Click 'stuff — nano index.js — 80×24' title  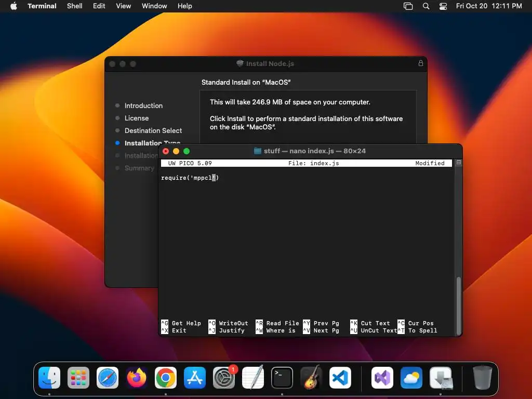tap(315, 151)
